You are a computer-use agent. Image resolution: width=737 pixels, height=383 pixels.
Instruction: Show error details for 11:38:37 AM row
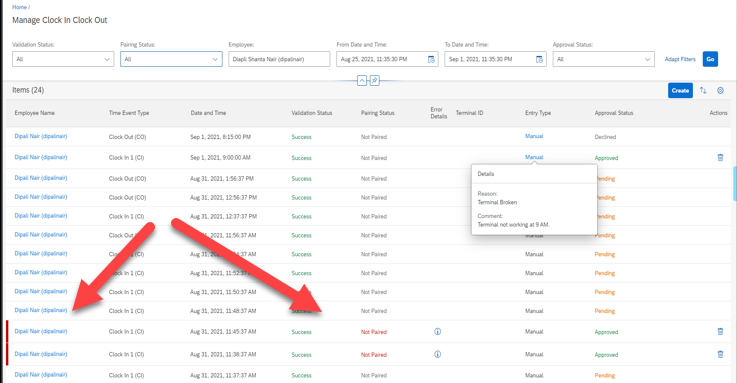click(438, 354)
